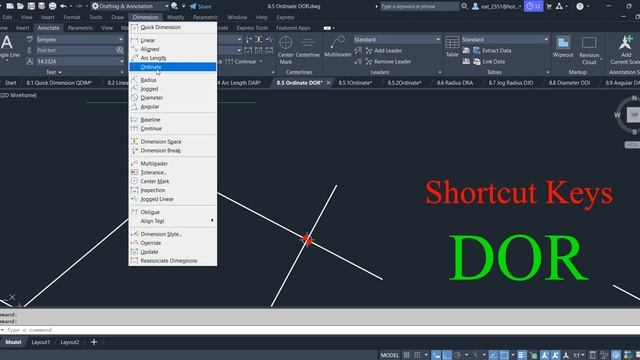
Task: Select Jogged Linear menu entry
Action: click(x=173, y=199)
